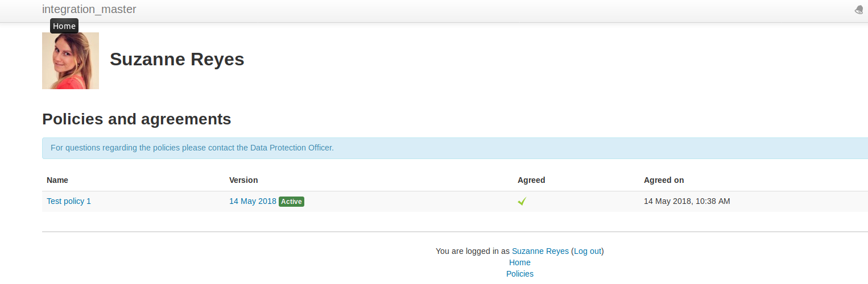Click the Active status badge

click(291, 202)
